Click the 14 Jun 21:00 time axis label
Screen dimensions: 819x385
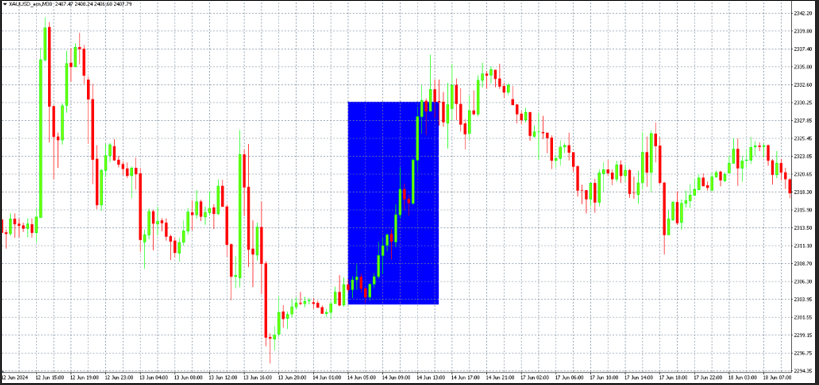[x=499, y=377]
